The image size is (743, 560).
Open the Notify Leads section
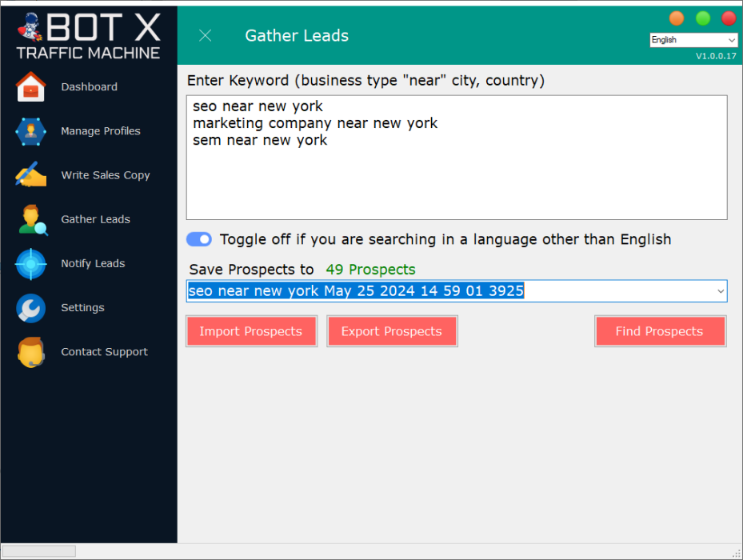30,263
